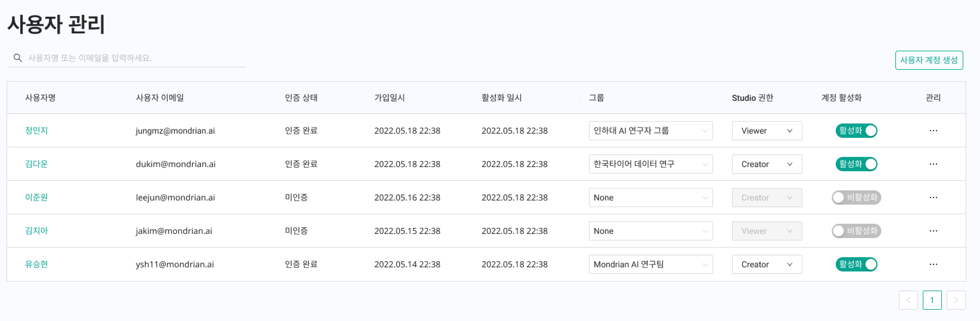980x321 pixels.
Task: Expand the 인하대 AI 연구자 그룹 dropdown
Action: (x=650, y=131)
